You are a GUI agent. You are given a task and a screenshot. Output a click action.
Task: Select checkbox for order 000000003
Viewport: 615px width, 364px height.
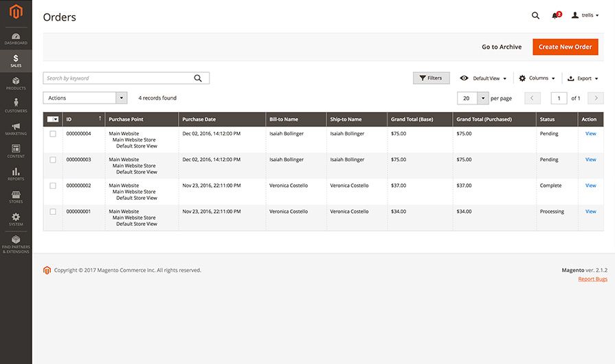[53, 159]
